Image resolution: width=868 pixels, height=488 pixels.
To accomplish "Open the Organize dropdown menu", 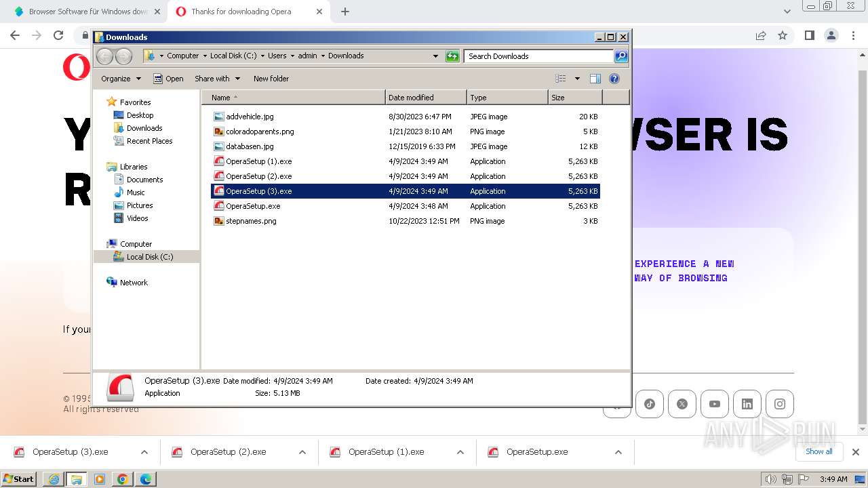I will (121, 79).
